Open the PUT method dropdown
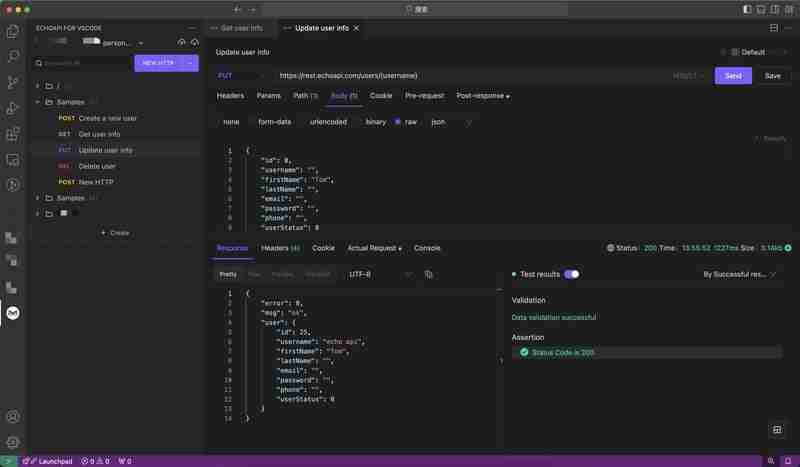The width and height of the screenshot is (800, 467). [x=240, y=76]
